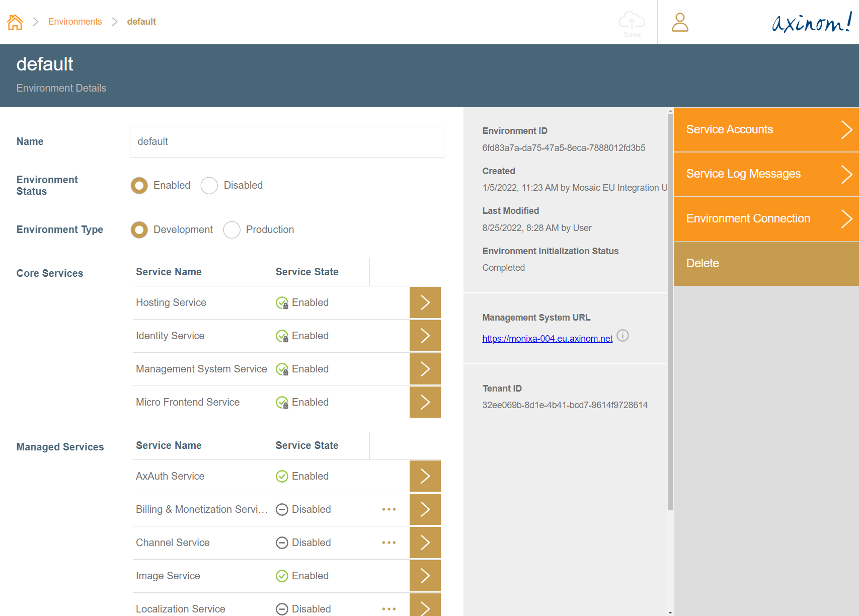859x616 pixels.
Task: Expand Service Log Messages panel
Action: (x=765, y=174)
